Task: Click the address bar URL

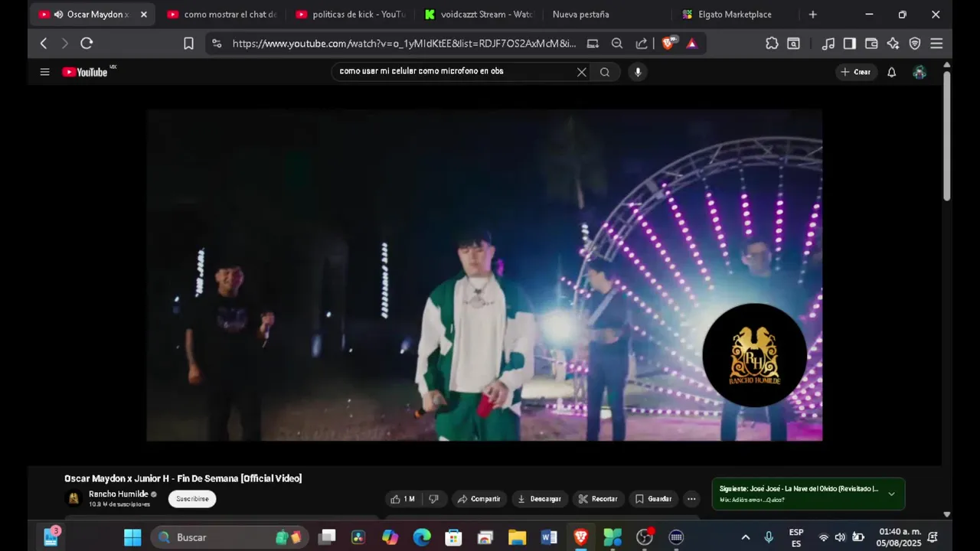Action: (403, 44)
